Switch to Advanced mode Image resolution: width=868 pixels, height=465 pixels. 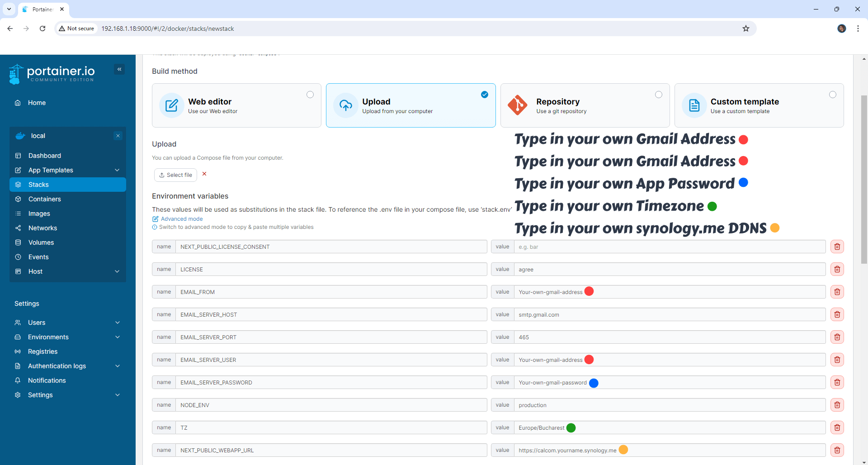click(178, 219)
